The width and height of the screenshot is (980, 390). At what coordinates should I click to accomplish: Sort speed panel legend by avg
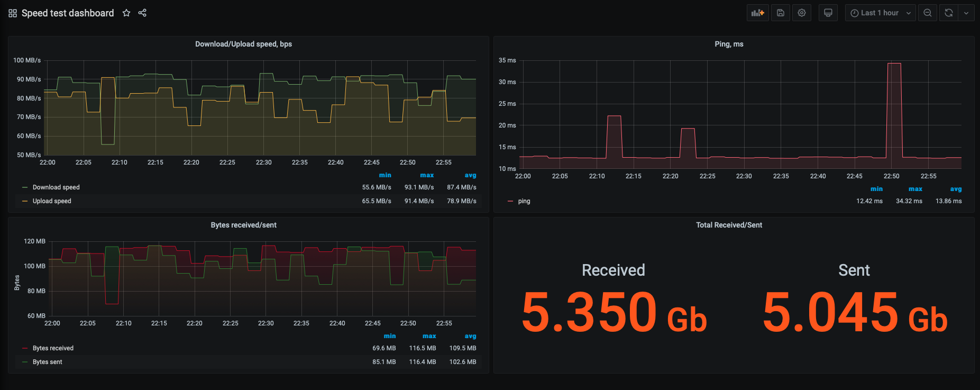tap(470, 175)
